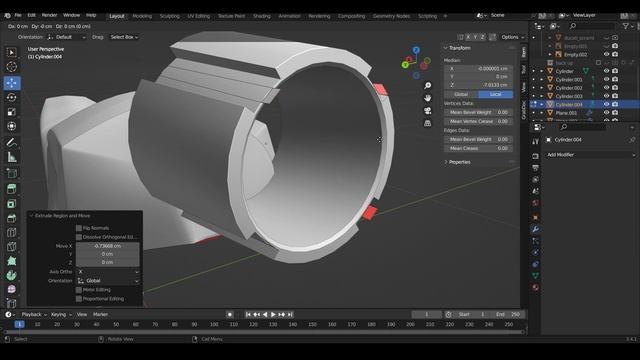Click the viewport zoom magnifier icon
Screen dimensions: 640x360
click(x=427, y=85)
